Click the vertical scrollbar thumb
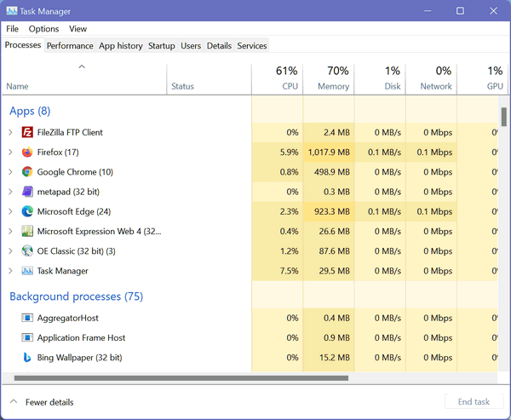 pos(504,117)
